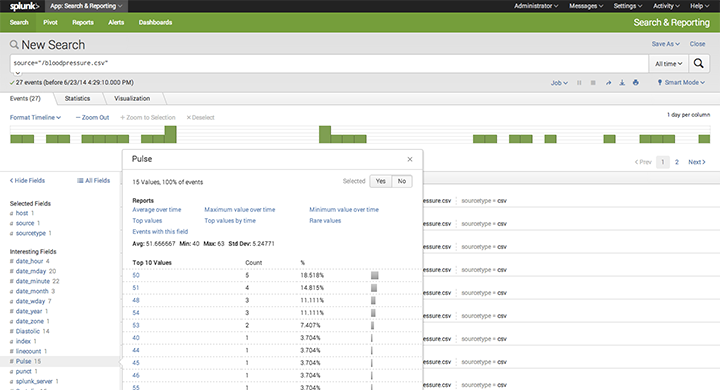Image resolution: width=720 pixels, height=390 pixels.
Task: Click Next page link
Action: (697, 162)
